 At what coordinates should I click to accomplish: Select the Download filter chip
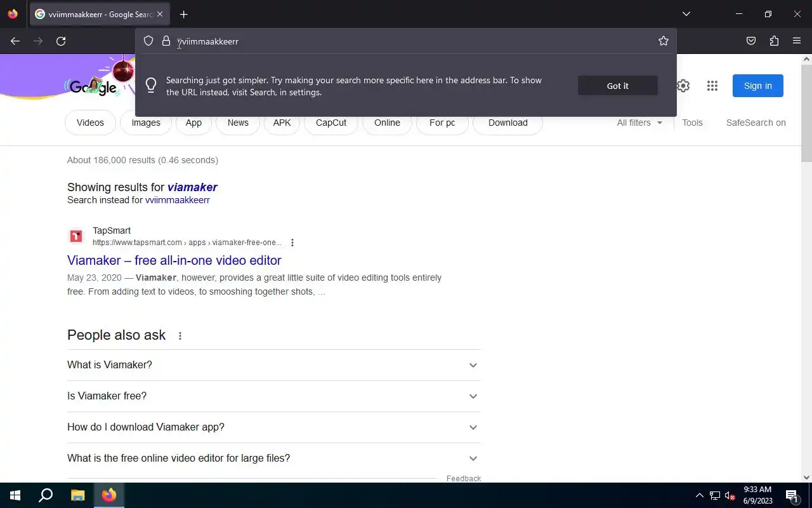[508, 123]
